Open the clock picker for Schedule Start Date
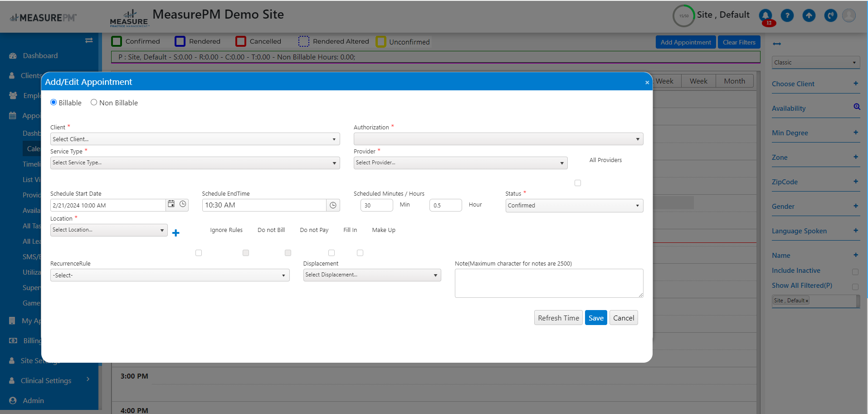The image size is (868, 414). tap(183, 204)
